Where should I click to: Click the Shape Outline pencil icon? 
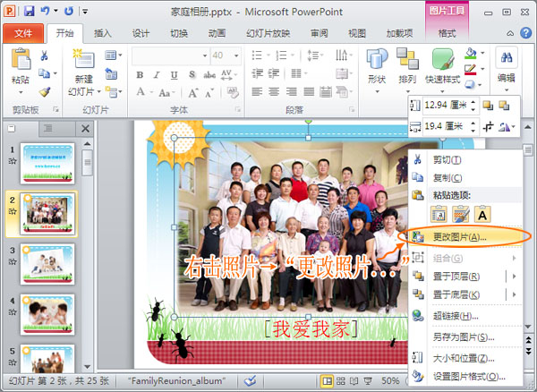click(x=471, y=70)
